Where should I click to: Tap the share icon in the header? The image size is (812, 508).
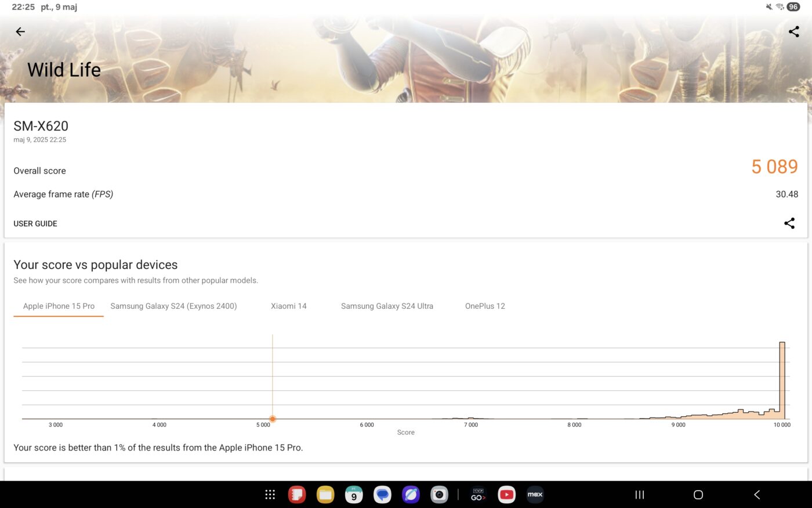[x=793, y=32]
